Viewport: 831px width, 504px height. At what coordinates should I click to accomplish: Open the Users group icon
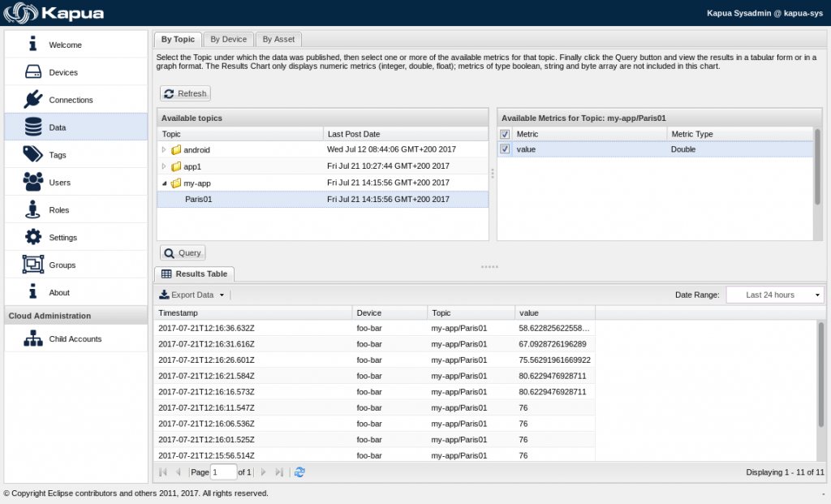(32, 182)
